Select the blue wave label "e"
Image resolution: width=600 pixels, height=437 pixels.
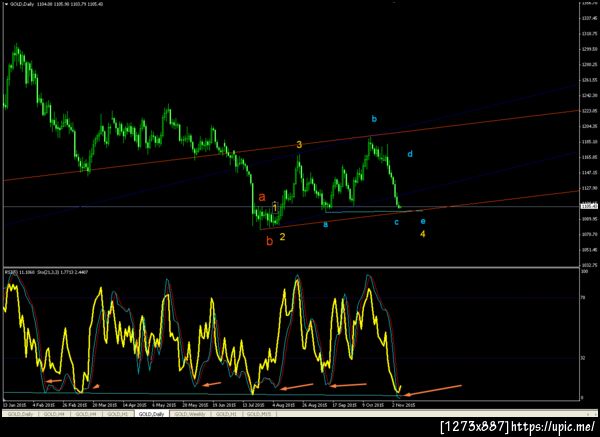click(x=422, y=221)
